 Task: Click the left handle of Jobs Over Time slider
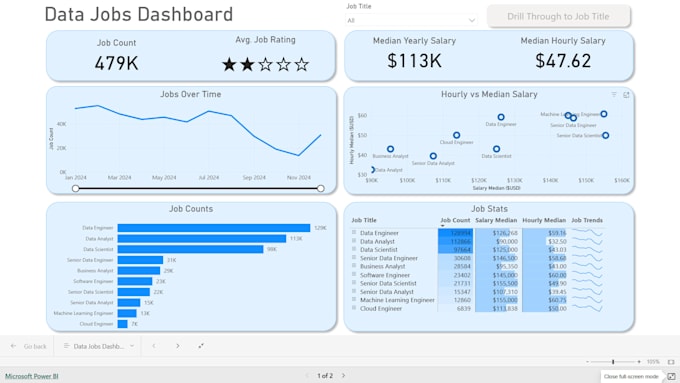coord(76,188)
